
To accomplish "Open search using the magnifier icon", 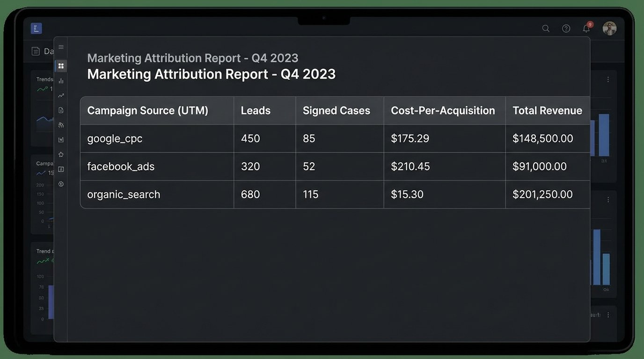I will pyautogui.click(x=546, y=28).
